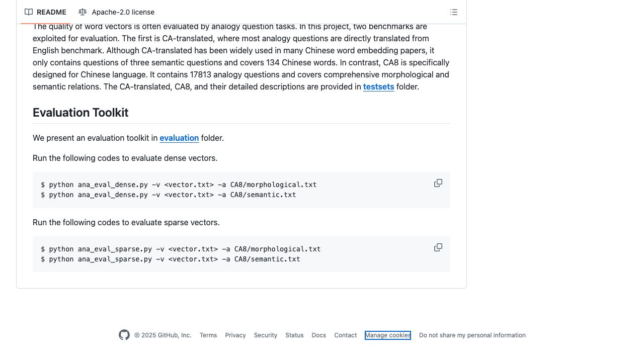
Task: Click the GitHub logo in footer
Action: 124,335
